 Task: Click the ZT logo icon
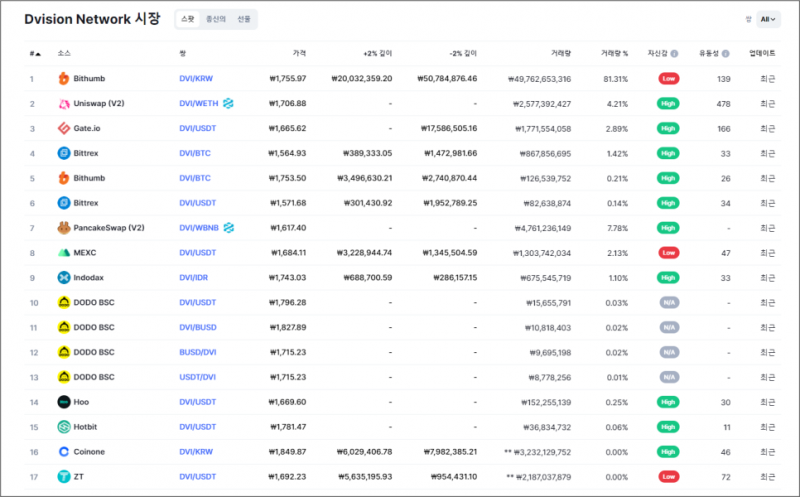[x=64, y=477]
